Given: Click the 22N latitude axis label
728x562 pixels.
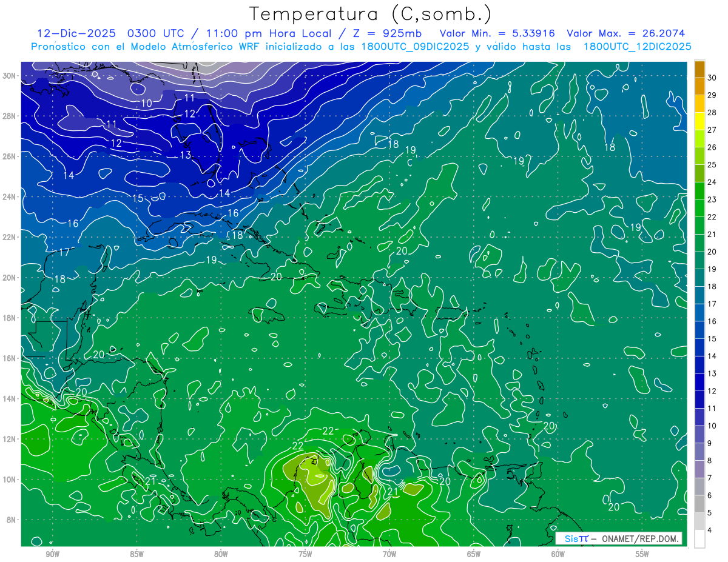Looking at the screenshot, I should 10,237.
